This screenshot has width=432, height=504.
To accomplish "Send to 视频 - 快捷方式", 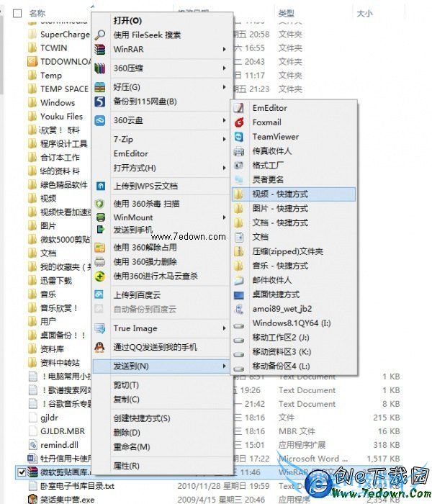I will click(x=294, y=194).
